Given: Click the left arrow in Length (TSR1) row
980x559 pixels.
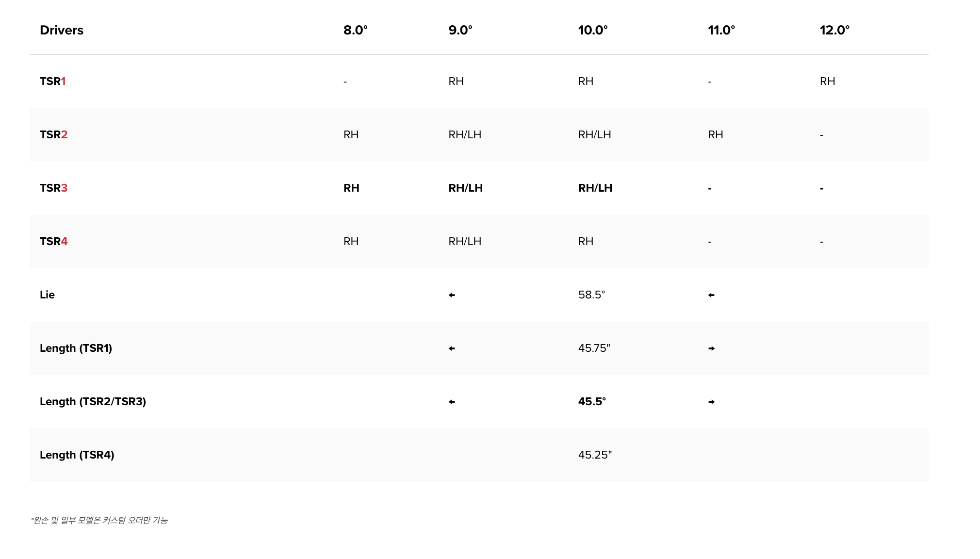Looking at the screenshot, I should (x=452, y=348).
